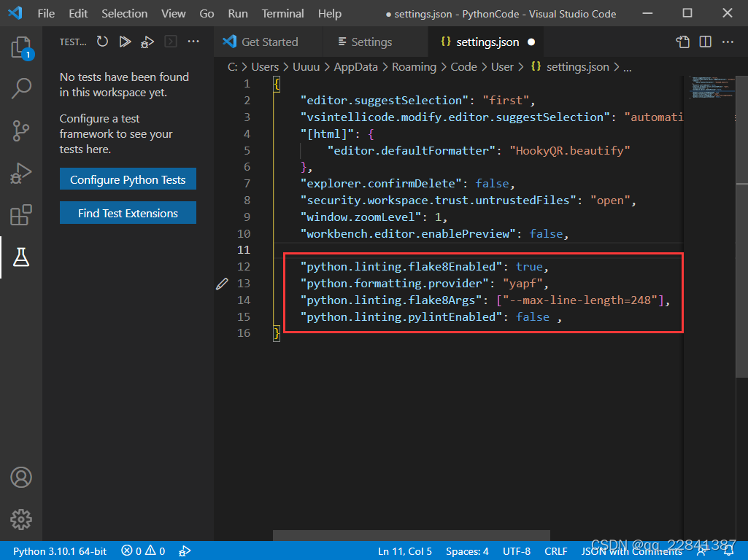
Task: Click the TEST... panel title
Action: click(x=72, y=42)
